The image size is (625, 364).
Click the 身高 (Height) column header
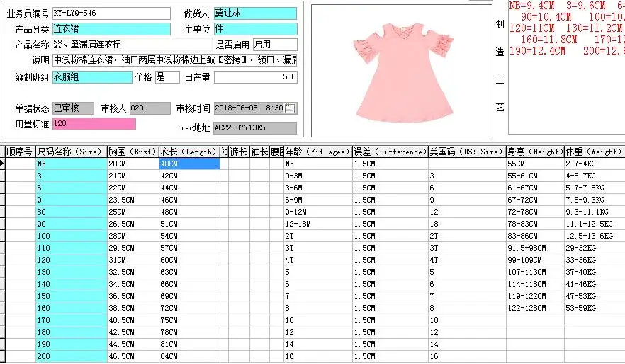point(535,152)
